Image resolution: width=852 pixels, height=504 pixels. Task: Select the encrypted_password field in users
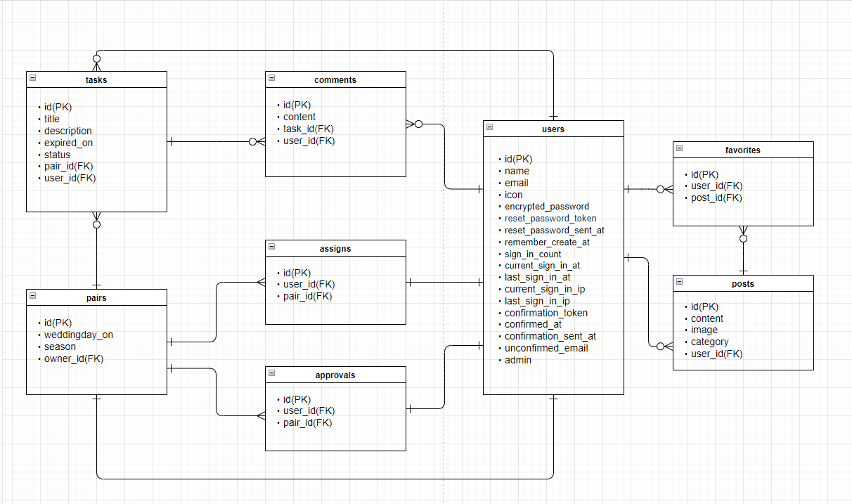click(x=547, y=206)
